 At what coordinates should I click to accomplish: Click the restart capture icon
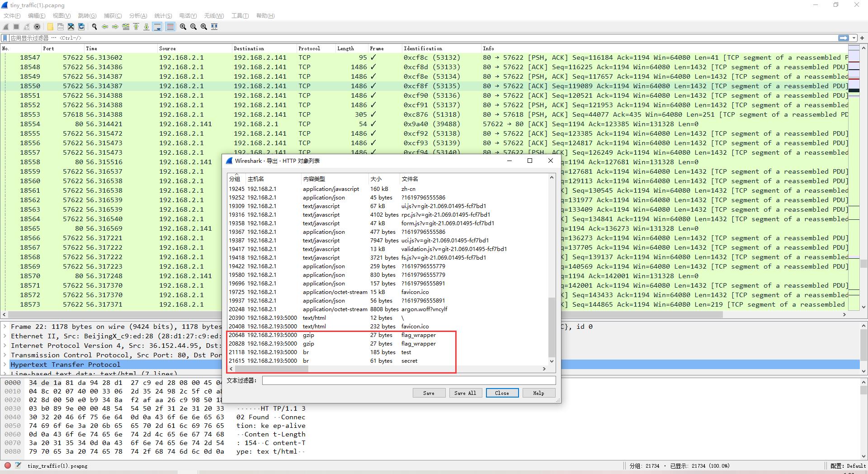point(27,27)
